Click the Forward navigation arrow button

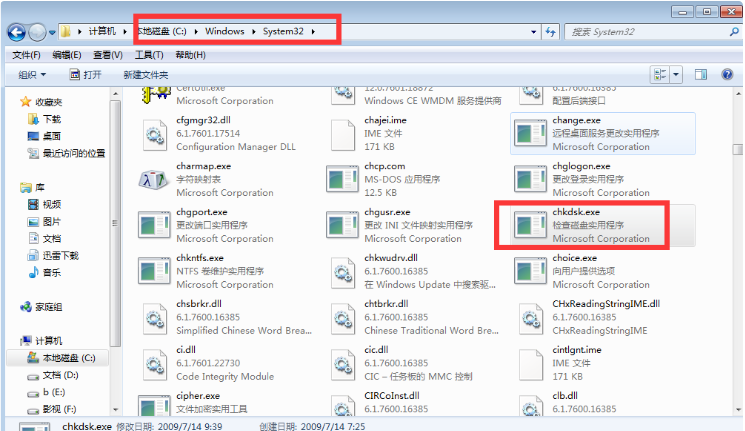pyautogui.click(x=38, y=32)
